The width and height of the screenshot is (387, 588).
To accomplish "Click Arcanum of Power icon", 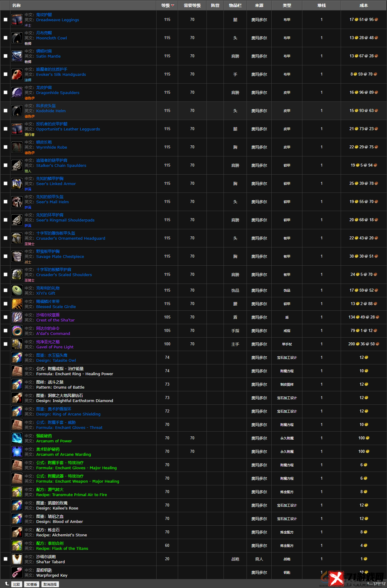I will pyautogui.click(x=17, y=438).
